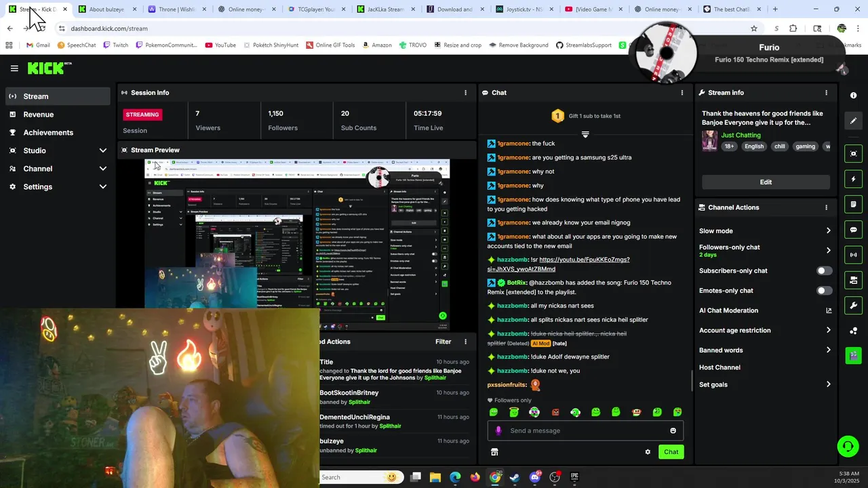Open Slow mode options

(765, 230)
